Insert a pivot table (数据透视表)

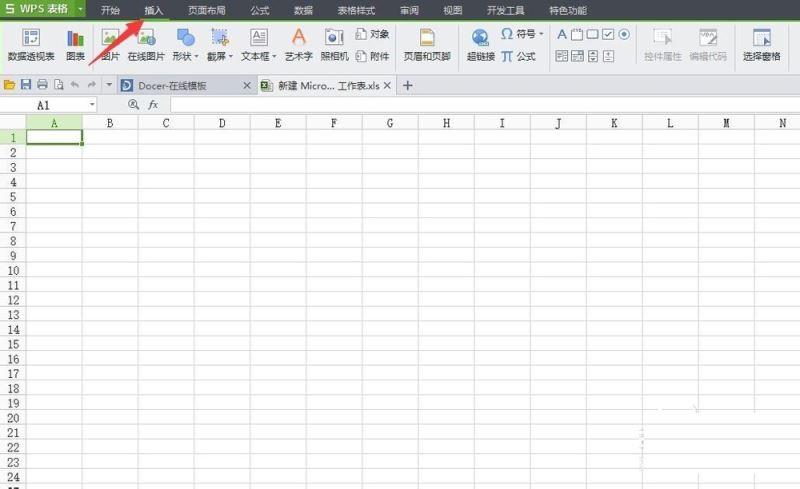[x=31, y=45]
